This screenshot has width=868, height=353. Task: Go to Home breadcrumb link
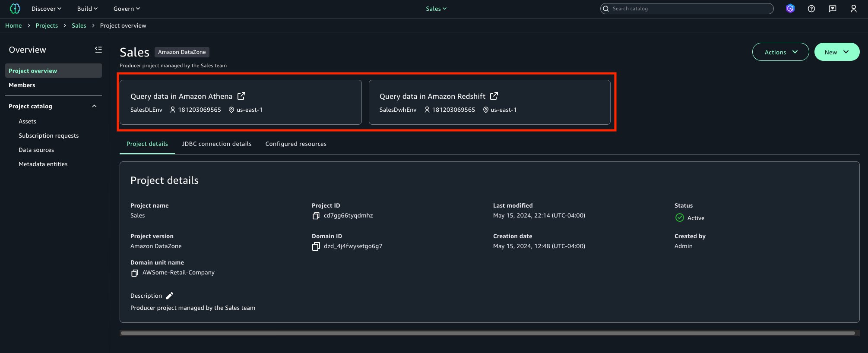pyautogui.click(x=13, y=25)
